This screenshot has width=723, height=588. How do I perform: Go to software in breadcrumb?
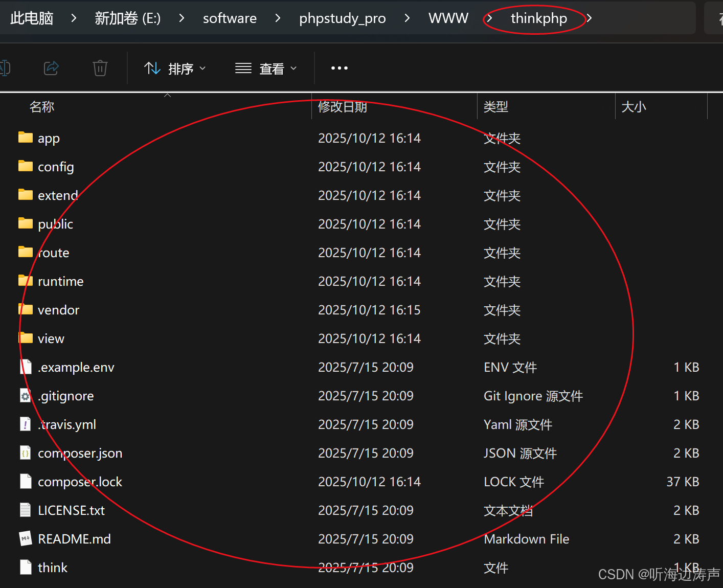click(x=230, y=18)
